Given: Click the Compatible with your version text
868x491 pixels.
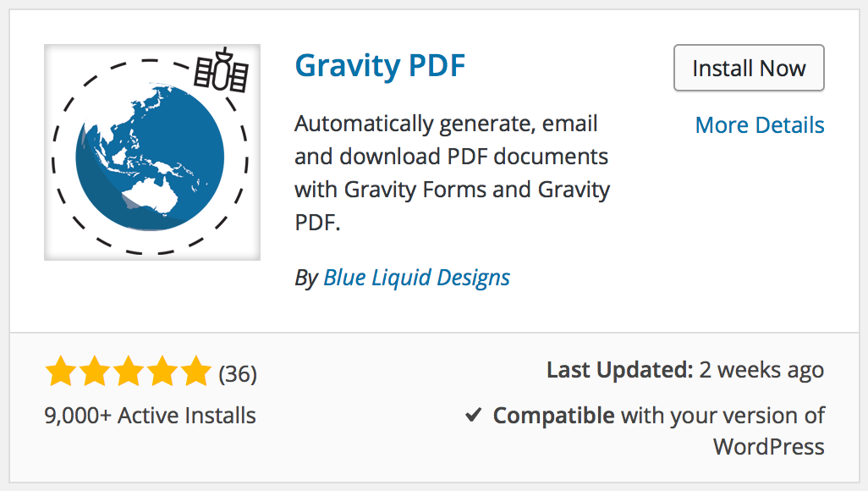Looking at the screenshot, I should (659, 416).
